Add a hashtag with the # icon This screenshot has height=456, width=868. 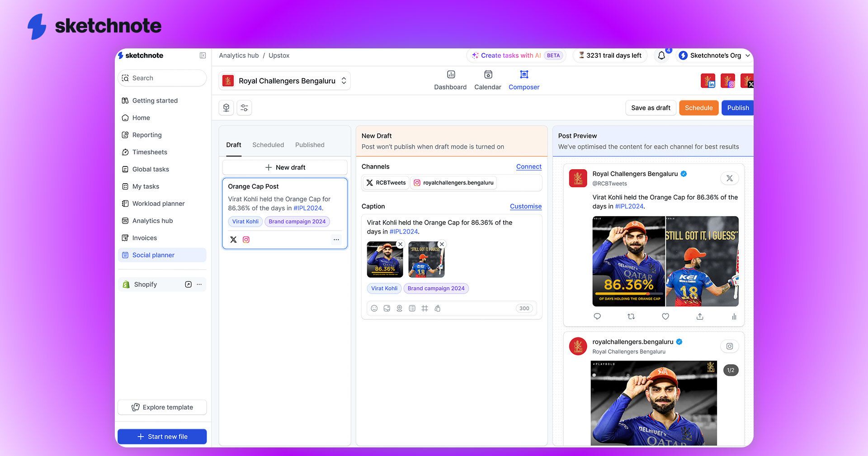coord(425,309)
